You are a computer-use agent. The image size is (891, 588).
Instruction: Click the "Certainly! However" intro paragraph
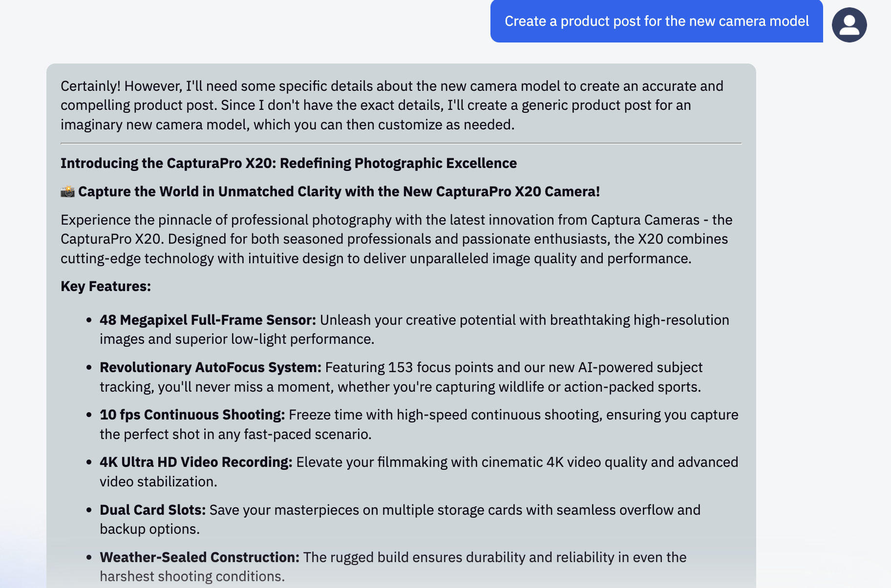click(x=391, y=105)
